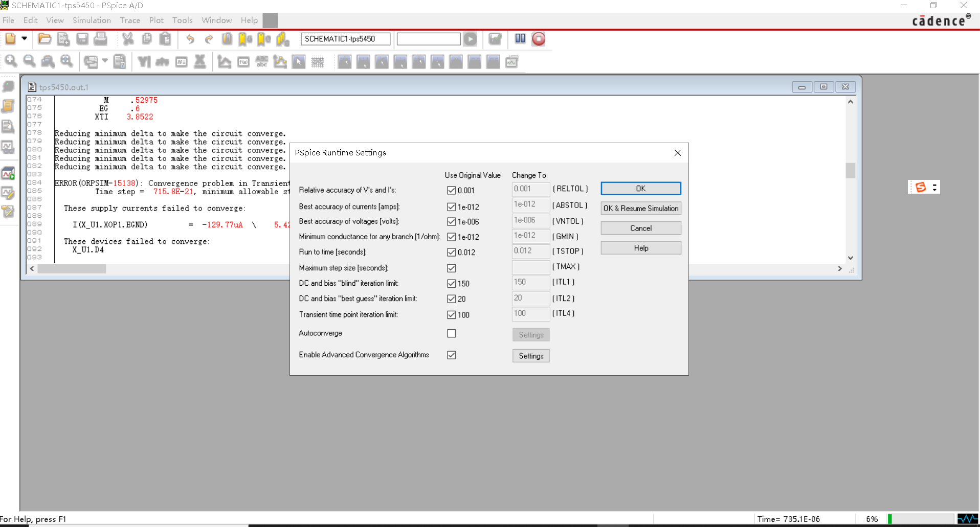Uncheck the ITL2 best guess iteration checkbox

pos(451,299)
